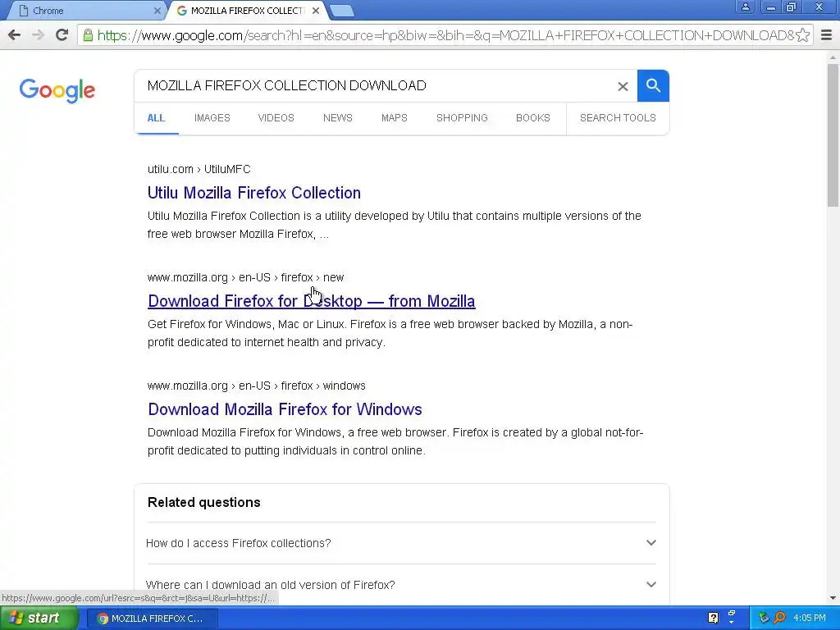This screenshot has height=630, width=840.
Task: Clear the search box with the X icon
Action: 623,86
